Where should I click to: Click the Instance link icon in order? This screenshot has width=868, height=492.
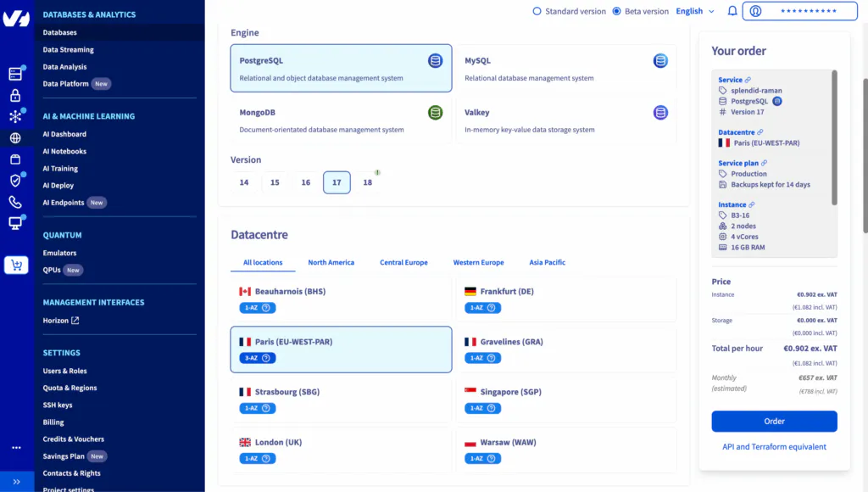(752, 204)
